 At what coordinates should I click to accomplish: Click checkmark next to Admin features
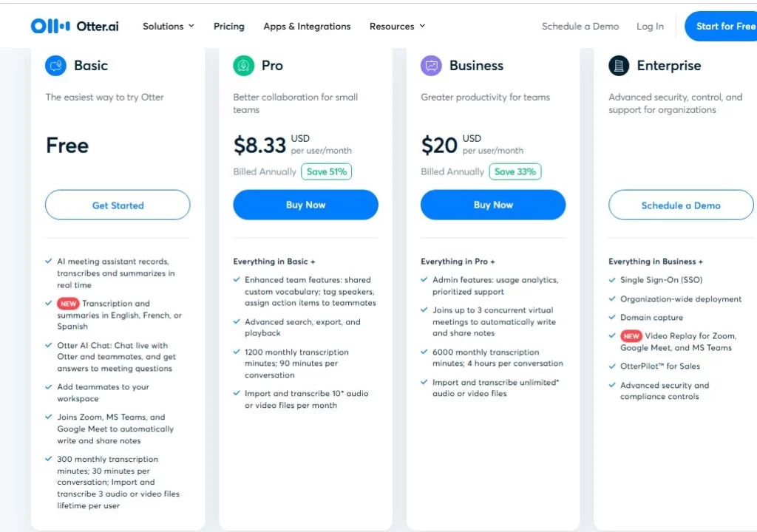(x=424, y=280)
